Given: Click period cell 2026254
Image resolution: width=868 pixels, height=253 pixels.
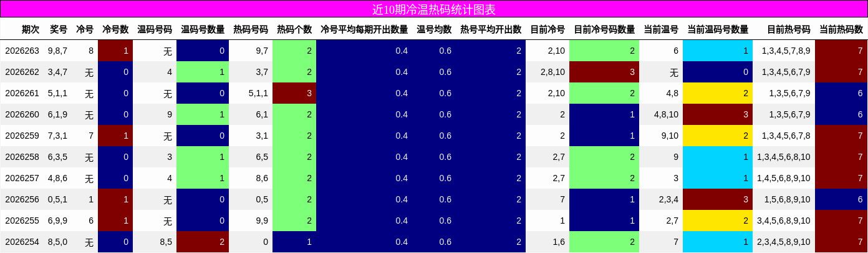Looking at the screenshot, I should 22,242.
